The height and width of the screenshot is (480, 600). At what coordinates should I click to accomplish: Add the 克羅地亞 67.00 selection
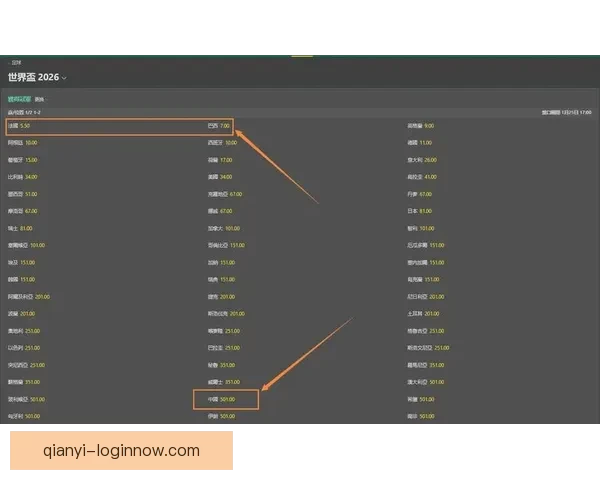(225, 194)
